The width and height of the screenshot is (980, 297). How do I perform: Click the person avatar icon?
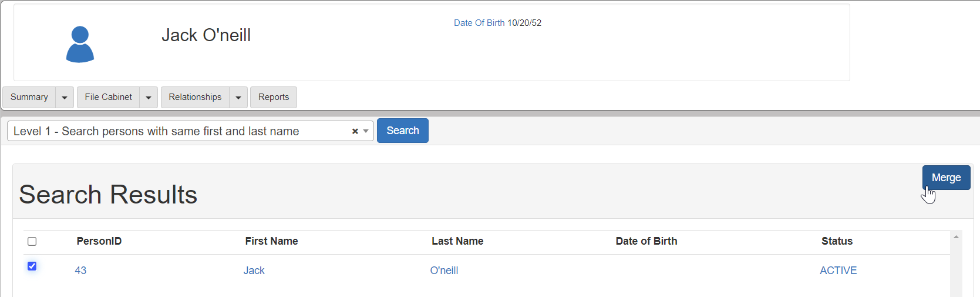[x=80, y=44]
